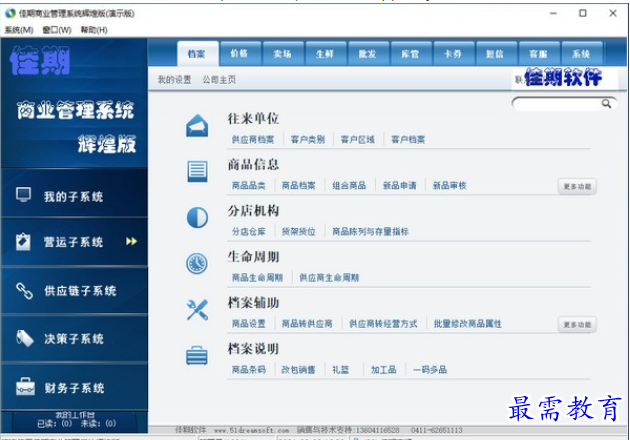Open 商品设置
The height and width of the screenshot is (440, 630).
(x=249, y=323)
